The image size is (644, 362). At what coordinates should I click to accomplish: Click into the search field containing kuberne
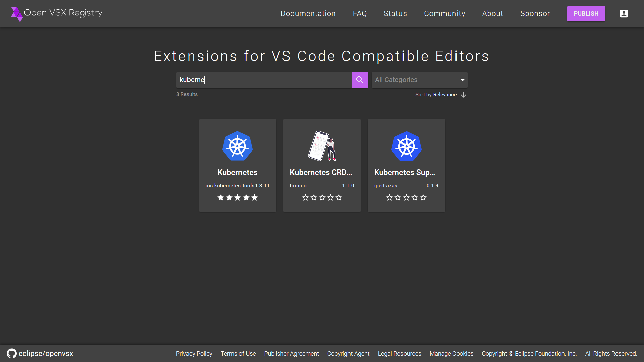click(264, 80)
